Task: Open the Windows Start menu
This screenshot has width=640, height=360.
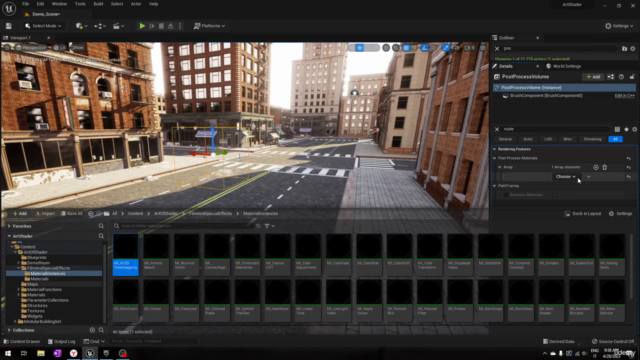Action: [8, 353]
